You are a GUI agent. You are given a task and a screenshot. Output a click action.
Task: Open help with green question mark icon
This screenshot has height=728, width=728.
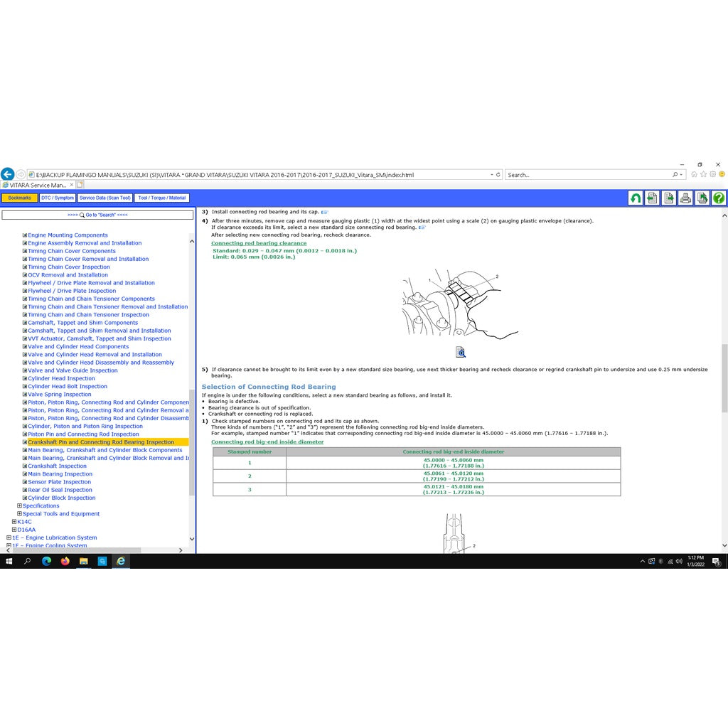click(x=719, y=198)
